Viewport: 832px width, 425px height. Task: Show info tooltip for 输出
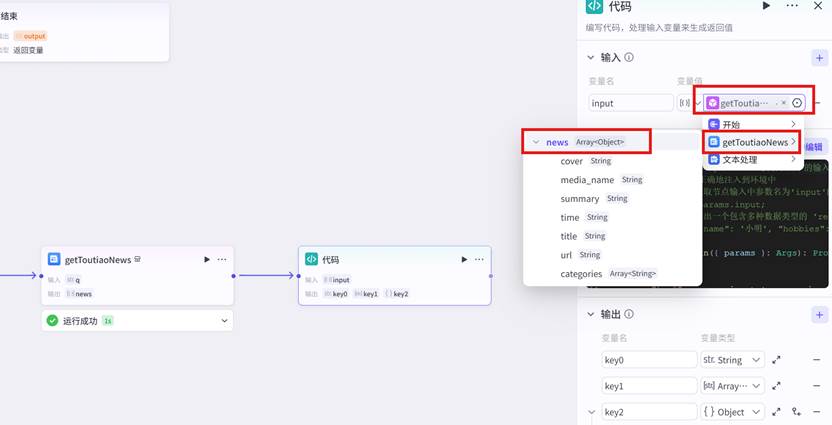[629, 314]
